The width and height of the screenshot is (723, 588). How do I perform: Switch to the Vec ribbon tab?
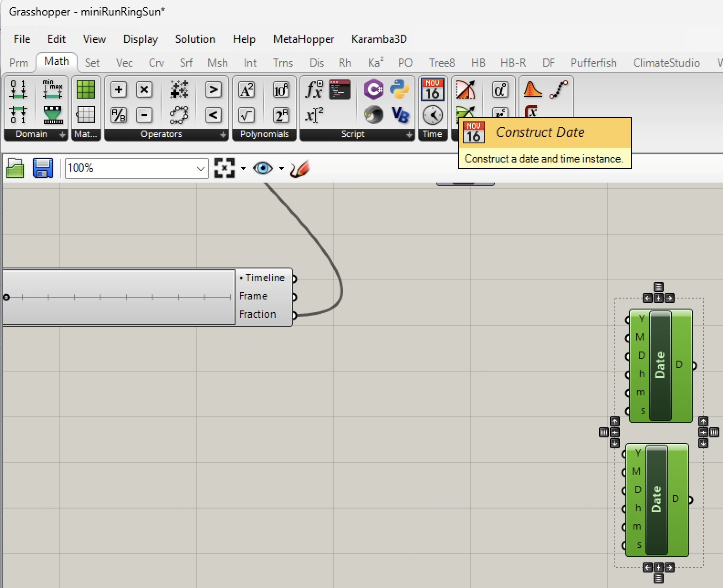(124, 63)
